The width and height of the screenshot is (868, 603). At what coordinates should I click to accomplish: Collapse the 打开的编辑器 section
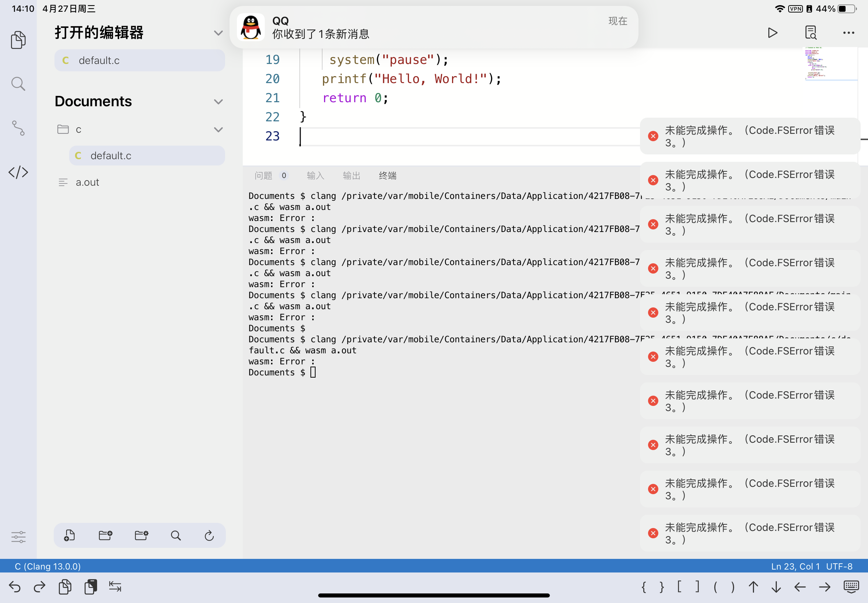pos(218,33)
